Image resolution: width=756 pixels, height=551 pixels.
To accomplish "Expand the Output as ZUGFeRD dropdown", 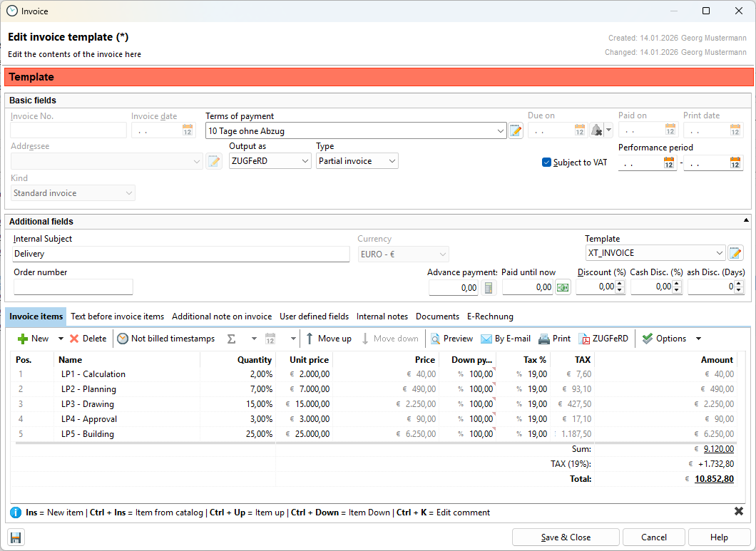I will pos(305,161).
